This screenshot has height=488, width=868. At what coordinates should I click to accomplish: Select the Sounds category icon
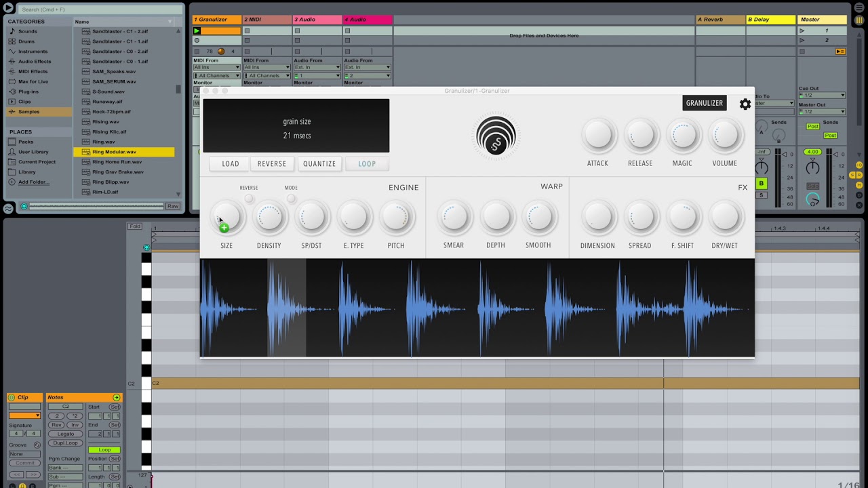12,31
